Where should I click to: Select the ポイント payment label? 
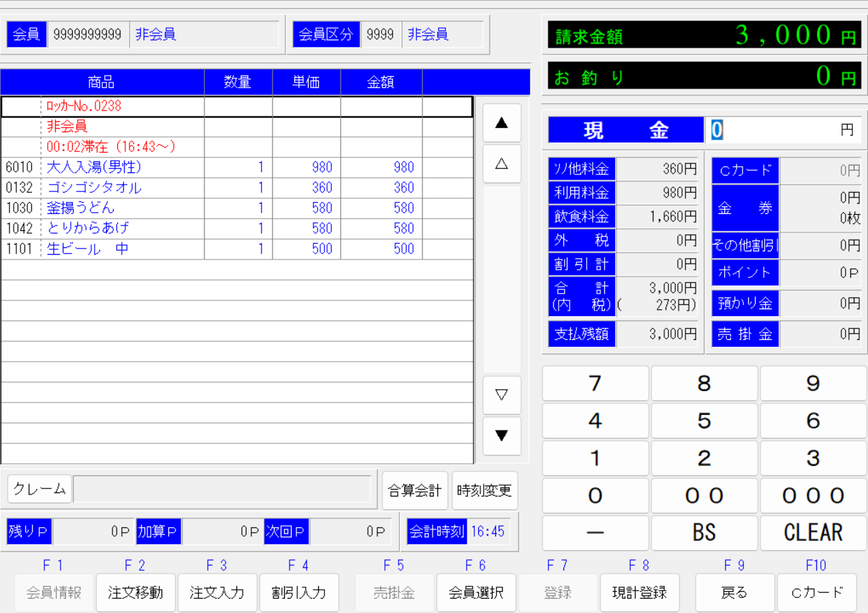click(x=745, y=272)
